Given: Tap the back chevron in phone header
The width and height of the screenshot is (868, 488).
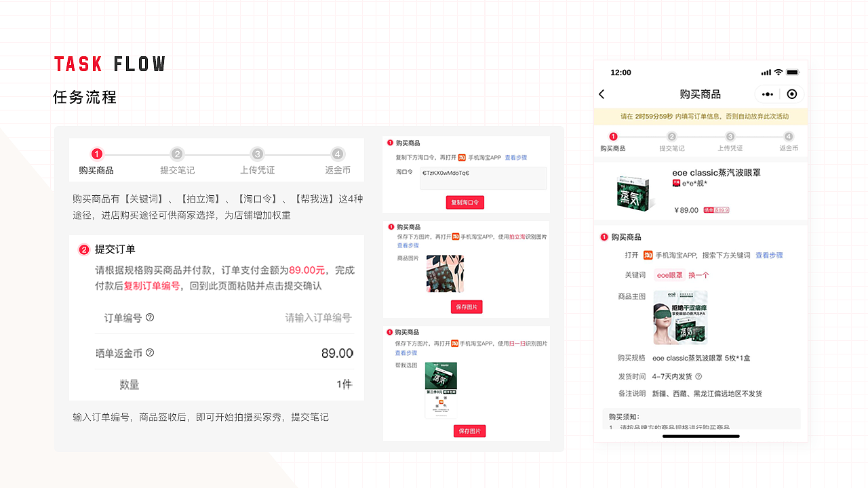Looking at the screenshot, I should click(601, 94).
